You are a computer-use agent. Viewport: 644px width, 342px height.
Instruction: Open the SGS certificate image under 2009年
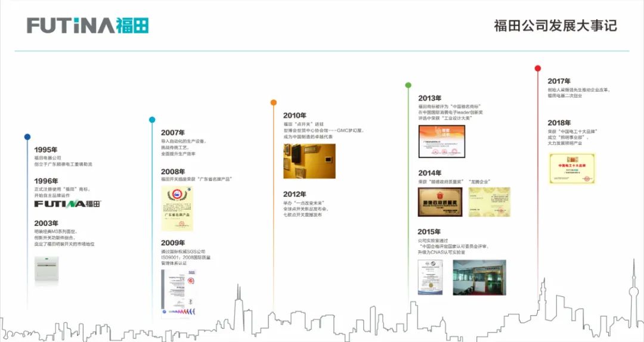pos(179,294)
